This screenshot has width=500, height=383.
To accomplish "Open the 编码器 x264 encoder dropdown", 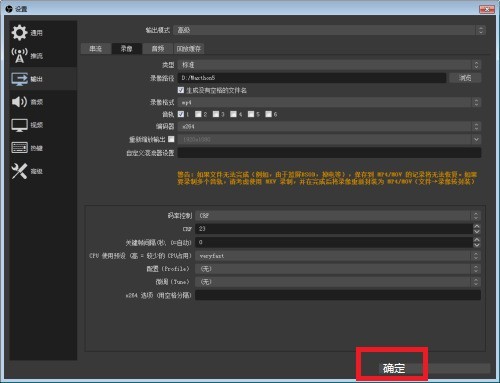I will click(329, 127).
